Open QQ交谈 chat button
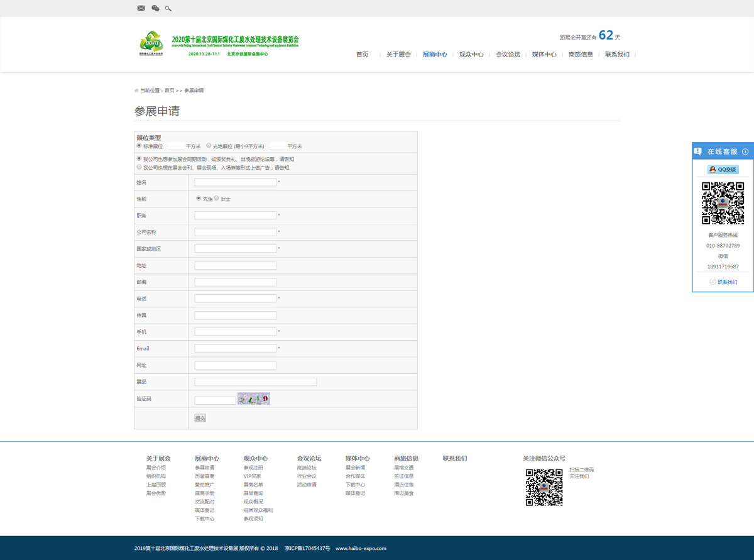Viewport: 754px width, 560px height. (x=723, y=170)
